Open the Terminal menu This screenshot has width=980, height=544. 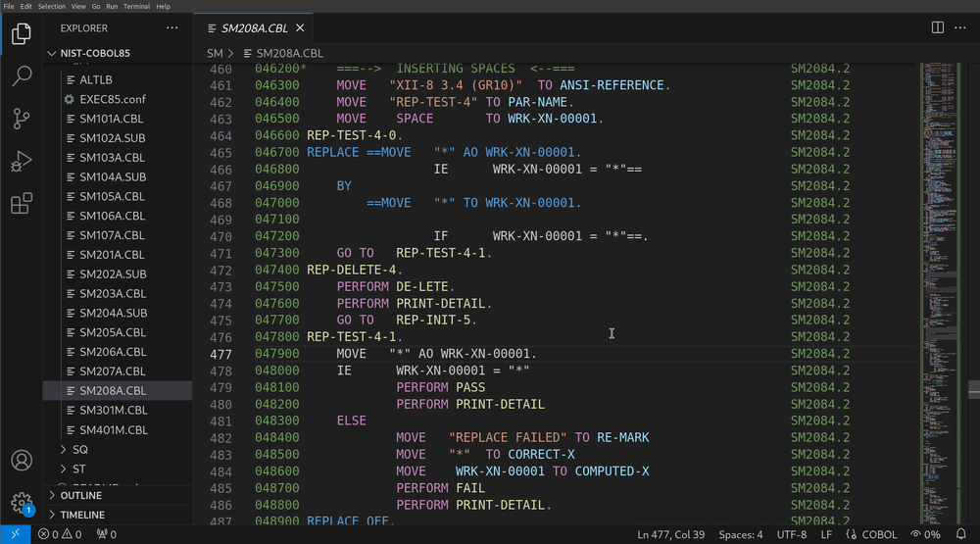136,6
